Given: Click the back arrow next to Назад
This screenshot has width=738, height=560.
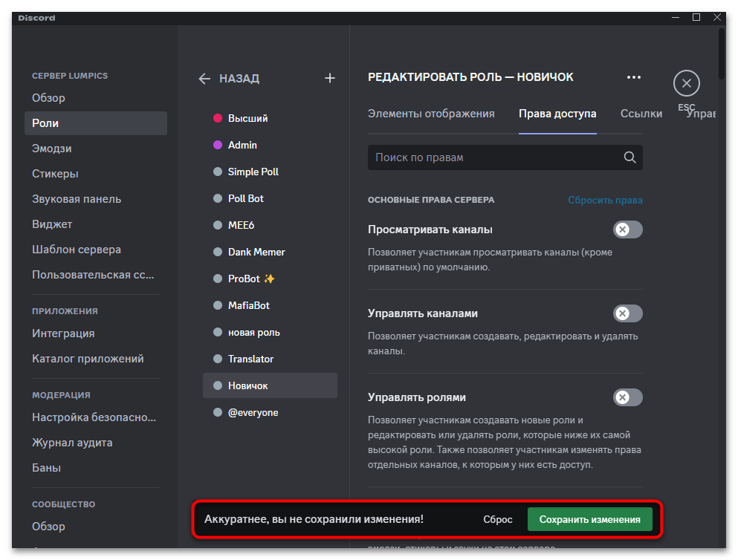Looking at the screenshot, I should (x=205, y=79).
